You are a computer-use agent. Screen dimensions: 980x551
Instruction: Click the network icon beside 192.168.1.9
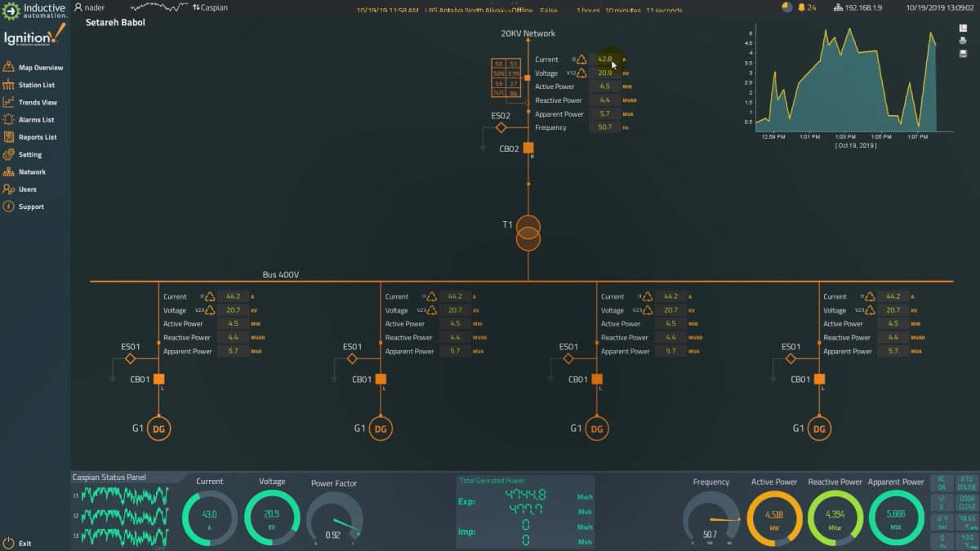click(838, 7)
